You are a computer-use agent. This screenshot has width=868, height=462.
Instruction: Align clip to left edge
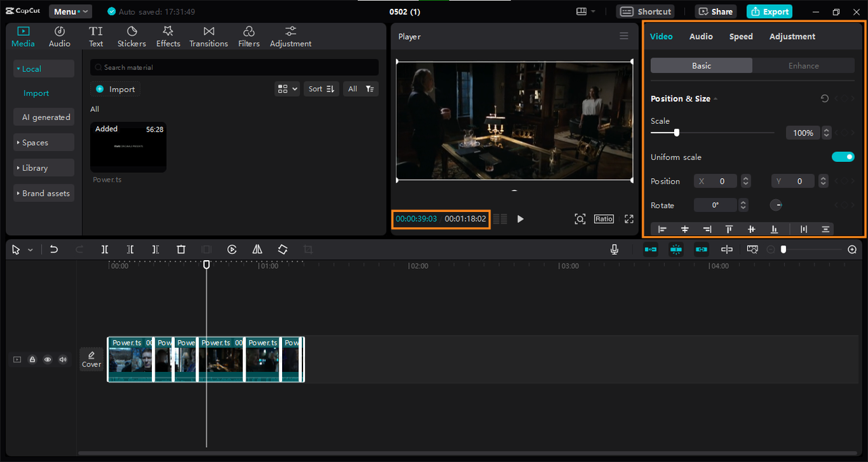(x=662, y=230)
